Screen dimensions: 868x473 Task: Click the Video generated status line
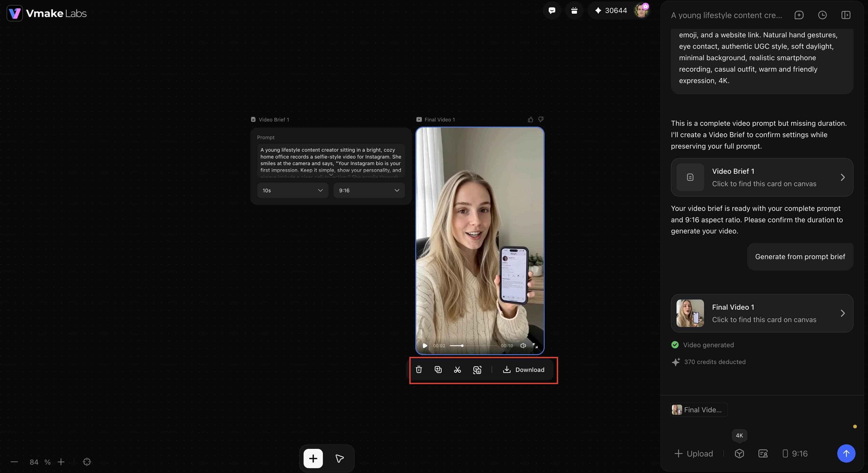point(702,345)
